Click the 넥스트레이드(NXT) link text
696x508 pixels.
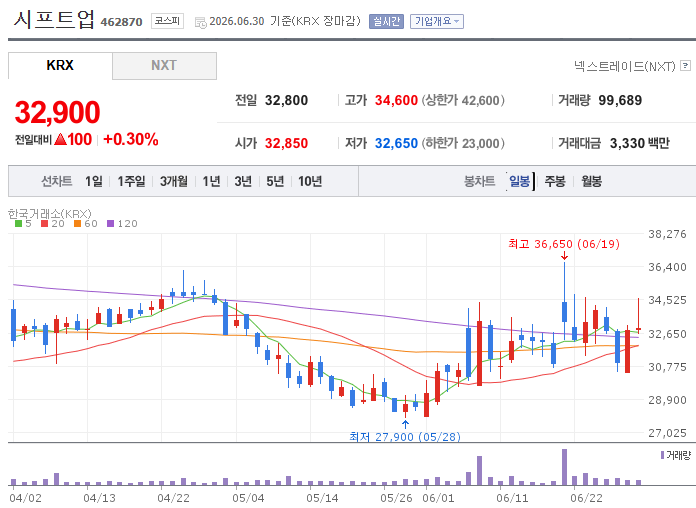coord(625,66)
